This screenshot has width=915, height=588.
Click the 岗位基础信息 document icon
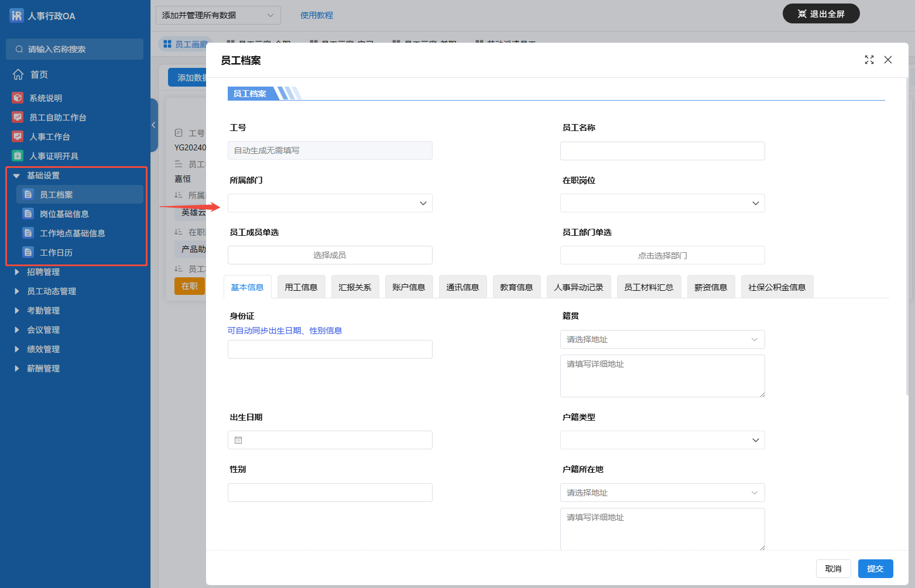pos(28,214)
